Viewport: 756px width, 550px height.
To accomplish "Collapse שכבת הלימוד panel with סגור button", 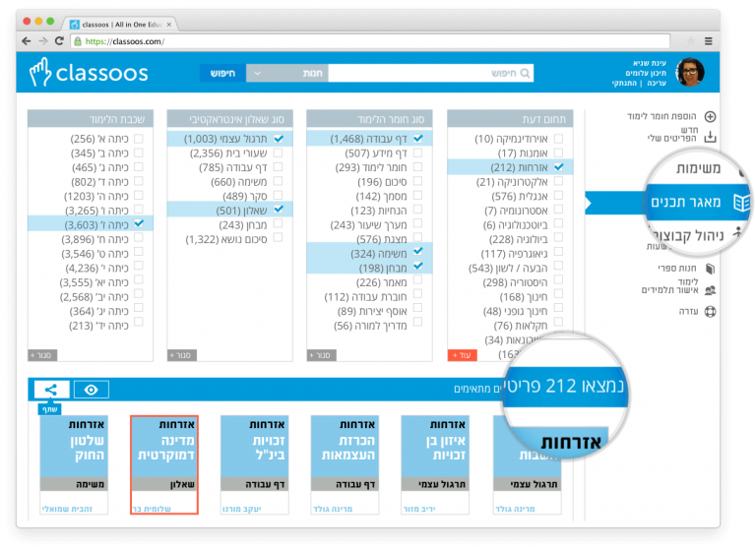I will click(42, 355).
